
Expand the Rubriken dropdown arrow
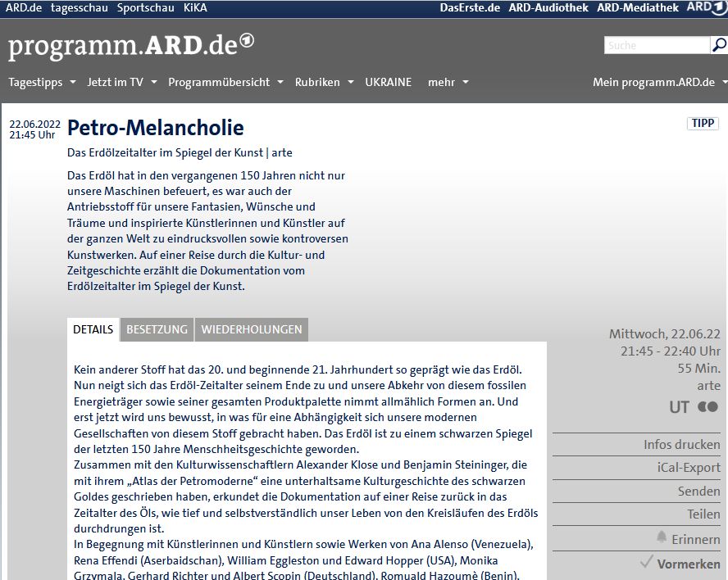[351, 82]
